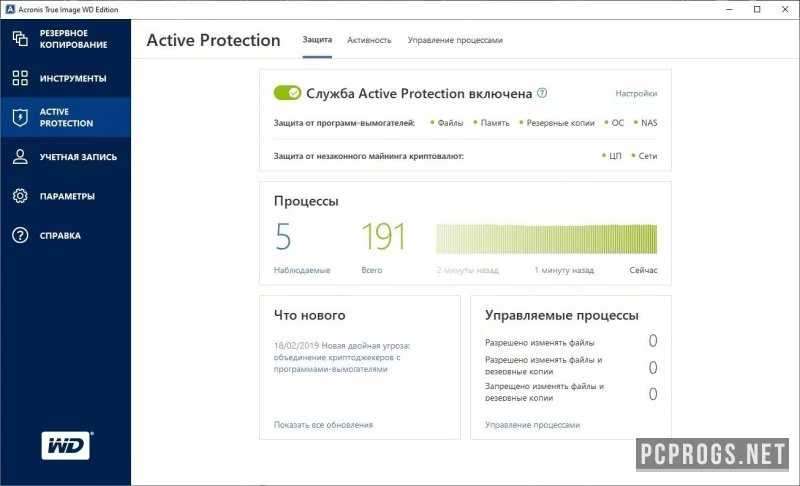Image resolution: width=800 pixels, height=486 pixels.
Task: Click the ЦП mining protection indicator
Action: pos(611,156)
